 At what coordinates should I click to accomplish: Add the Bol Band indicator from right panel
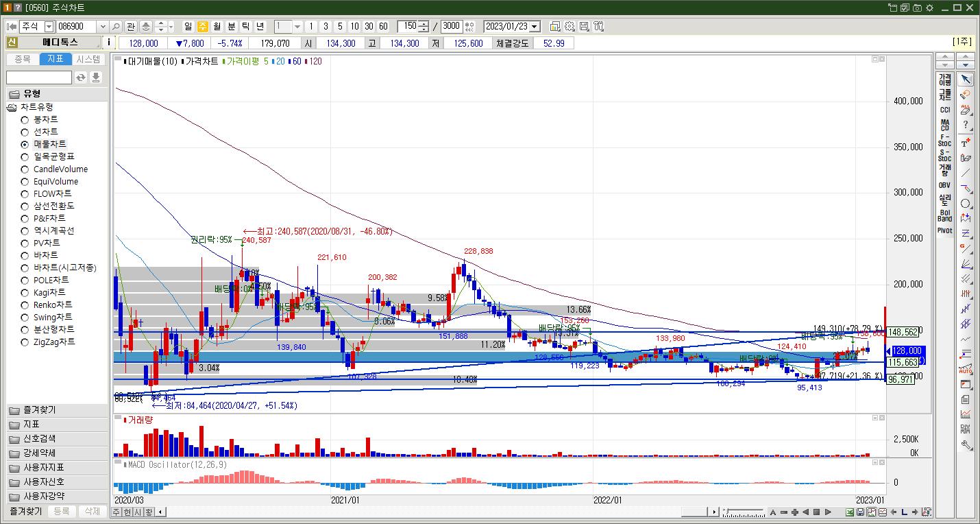click(x=945, y=215)
